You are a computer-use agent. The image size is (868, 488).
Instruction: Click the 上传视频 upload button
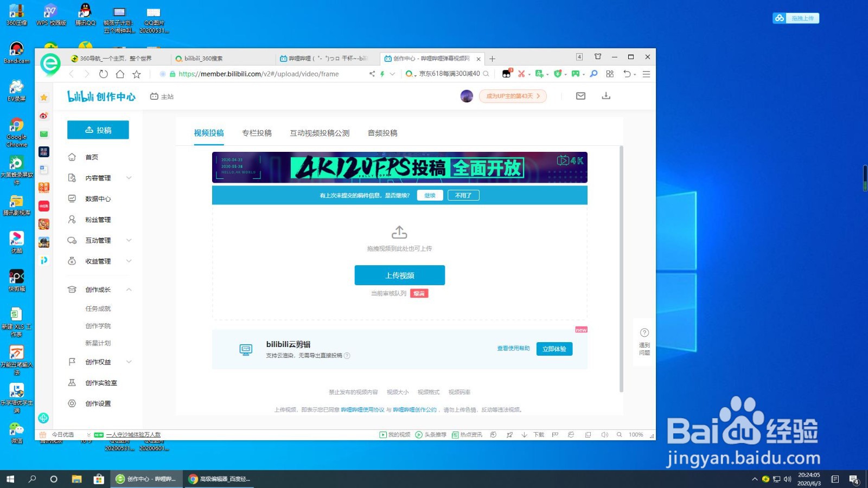coord(399,275)
